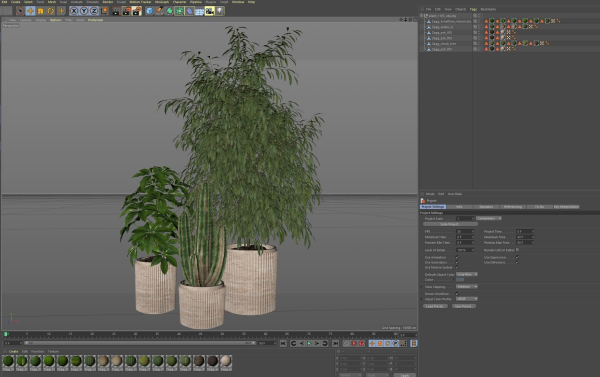The image size is (600, 377).
Task: Switch to the Dynamics tab
Action: click(486, 207)
